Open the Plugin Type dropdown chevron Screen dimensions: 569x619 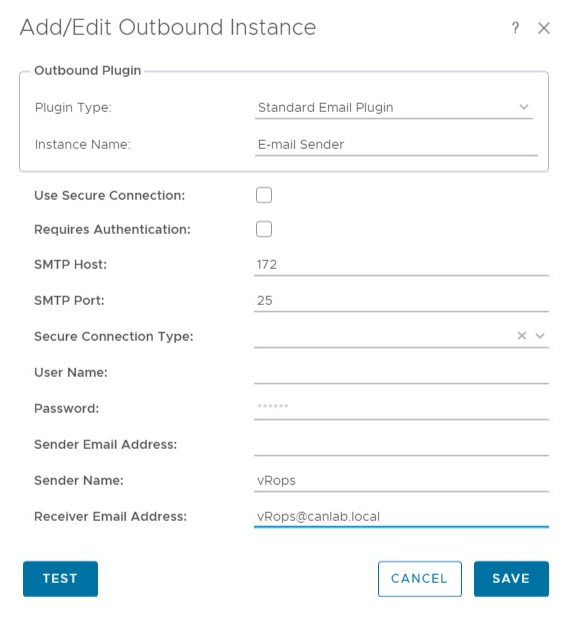524,107
